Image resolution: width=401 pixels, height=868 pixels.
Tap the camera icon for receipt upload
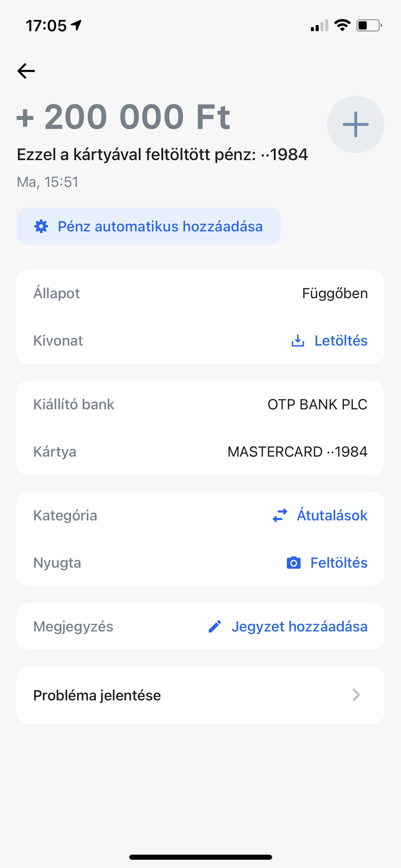pos(294,563)
